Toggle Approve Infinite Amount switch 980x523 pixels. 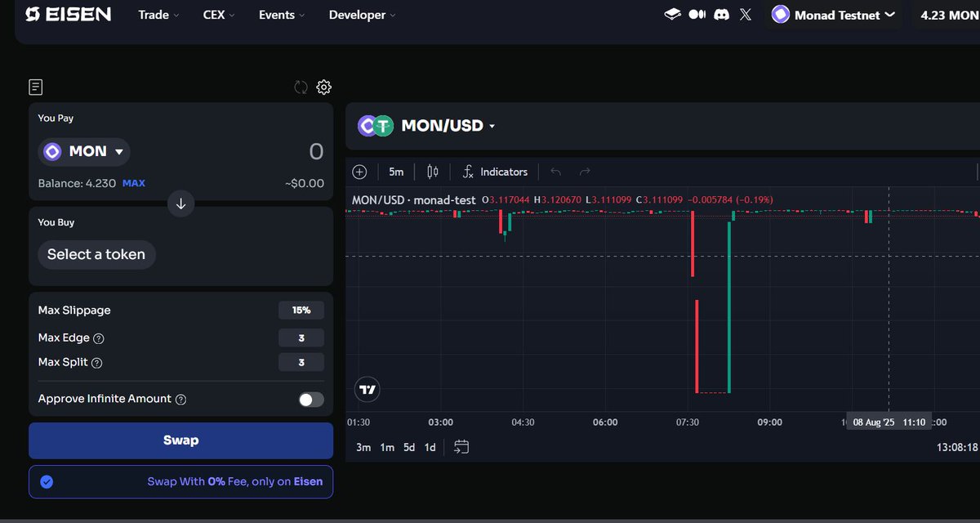pyautogui.click(x=311, y=400)
